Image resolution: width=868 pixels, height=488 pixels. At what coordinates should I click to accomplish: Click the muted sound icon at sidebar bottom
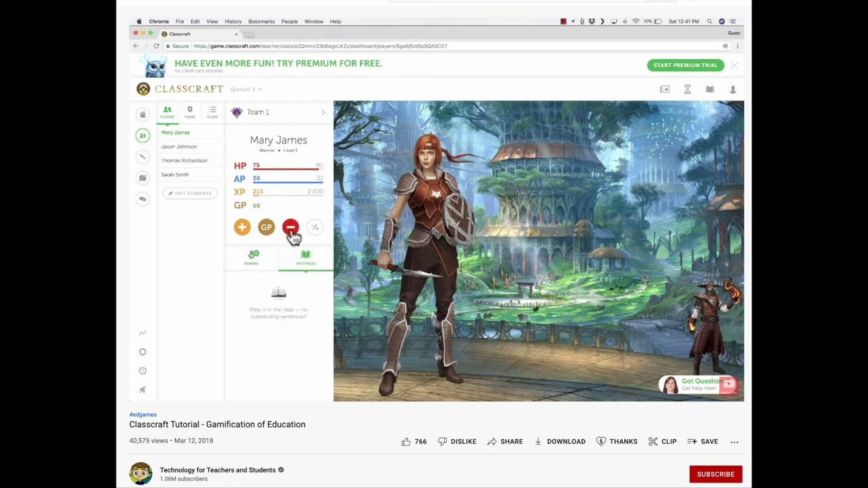click(142, 390)
